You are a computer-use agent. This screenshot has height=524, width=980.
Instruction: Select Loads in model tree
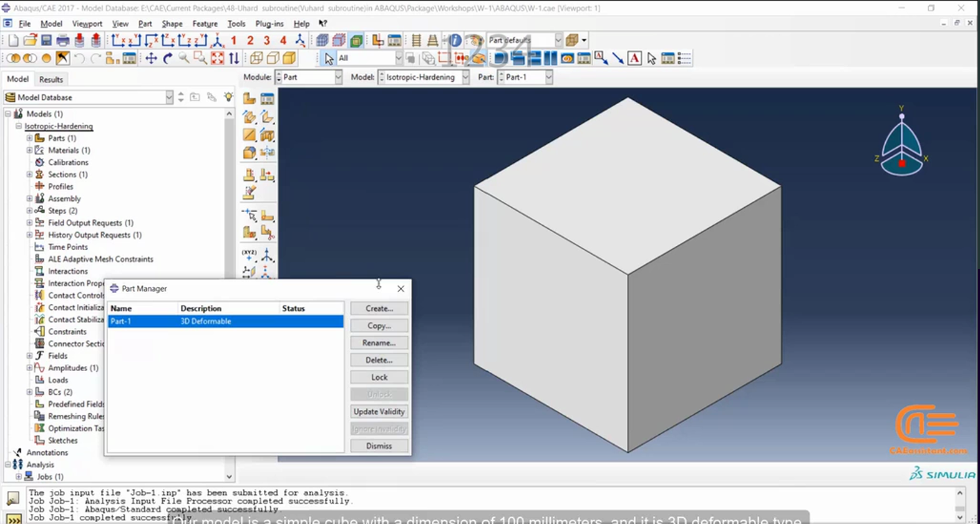[x=58, y=380]
